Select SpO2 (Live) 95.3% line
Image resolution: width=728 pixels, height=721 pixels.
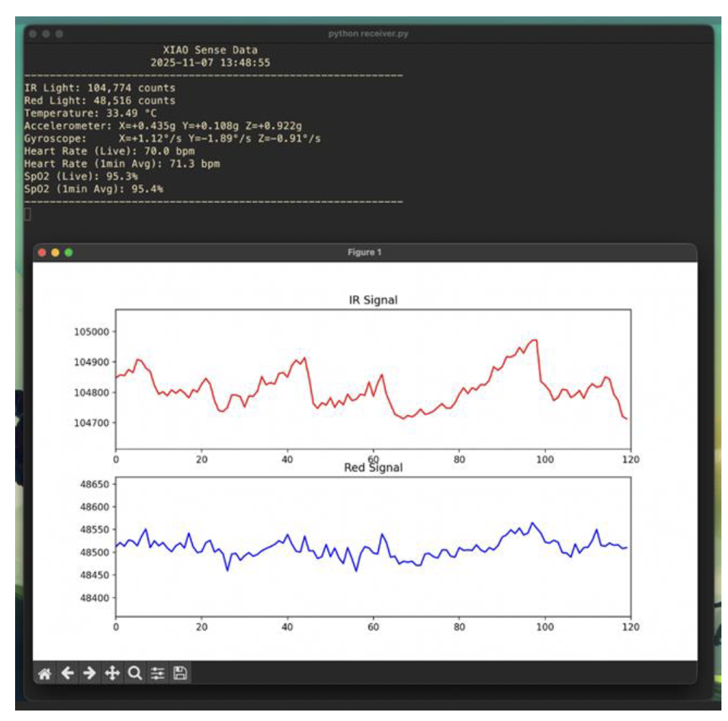(81, 176)
